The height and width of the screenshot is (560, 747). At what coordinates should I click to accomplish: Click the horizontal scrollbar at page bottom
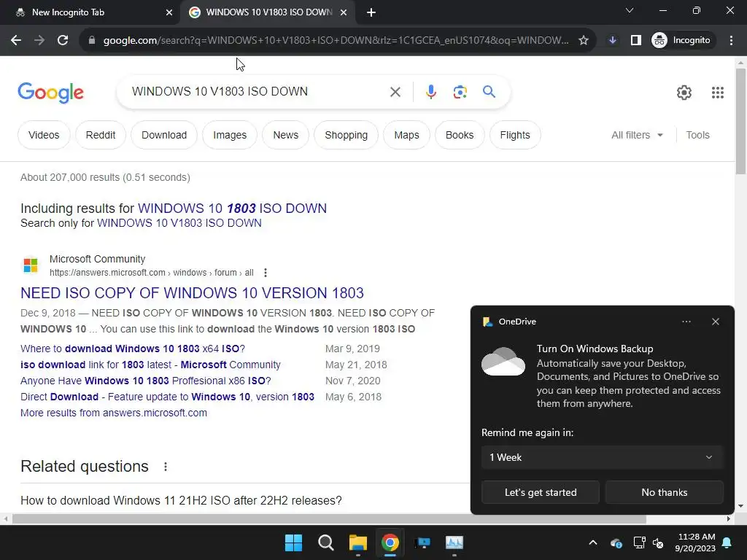[329, 519]
